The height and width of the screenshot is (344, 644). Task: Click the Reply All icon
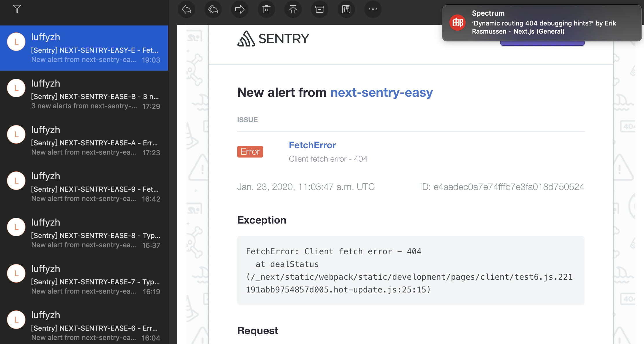point(213,10)
